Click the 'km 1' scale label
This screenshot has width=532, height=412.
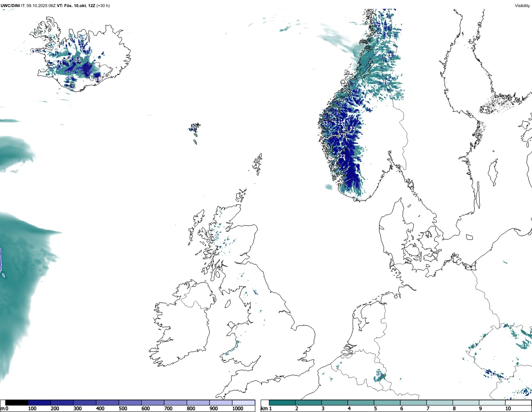267,409
